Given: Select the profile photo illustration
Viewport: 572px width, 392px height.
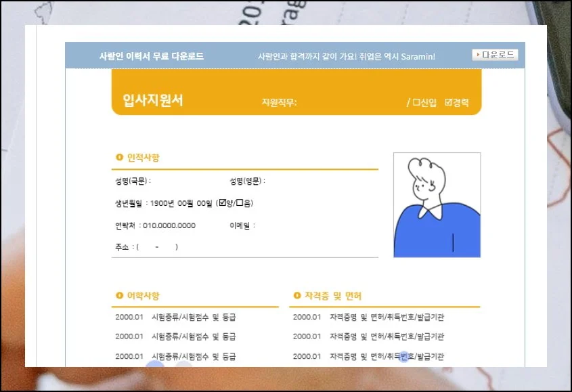Looking at the screenshot, I should tap(437, 205).
